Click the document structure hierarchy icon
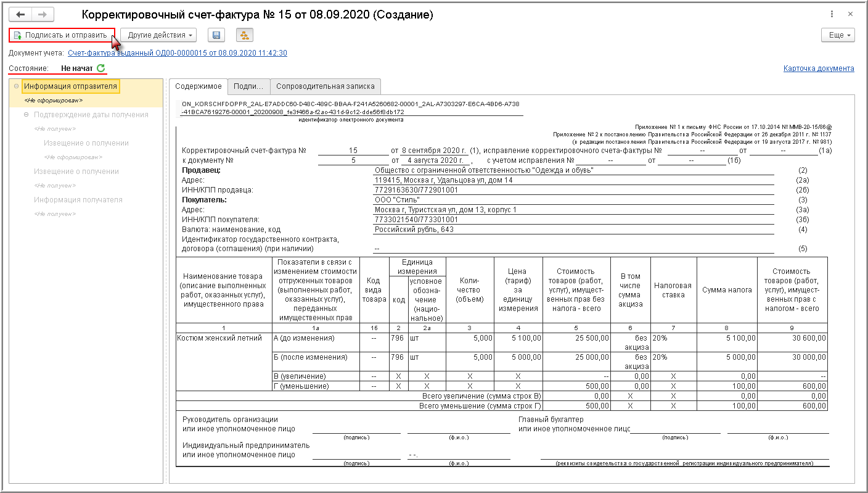The height and width of the screenshot is (493, 868). click(x=245, y=35)
